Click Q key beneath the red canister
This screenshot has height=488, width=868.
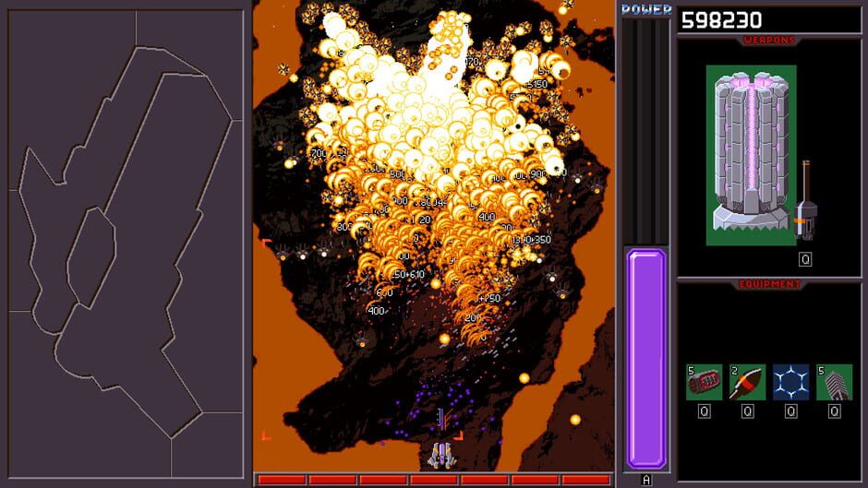pos(705,411)
